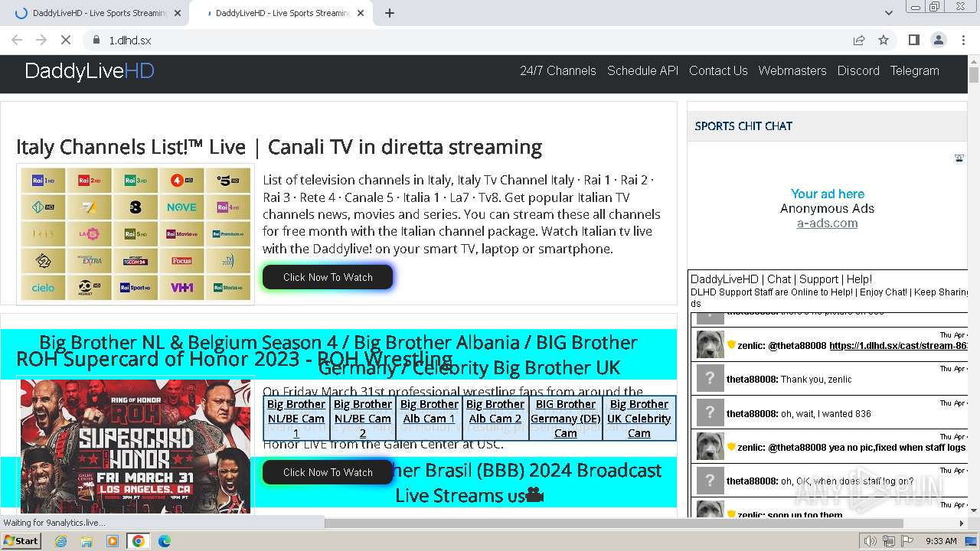Open the Chrome profile avatar icon
Screen dimensions: 980x551
click(938, 40)
